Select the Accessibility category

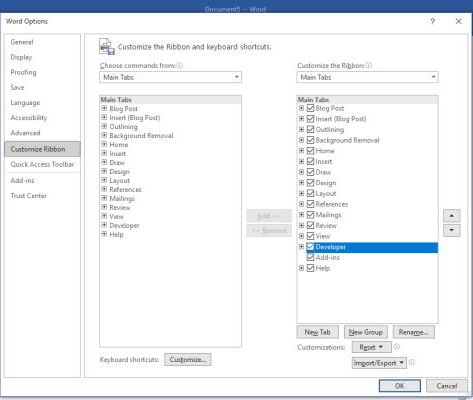coord(42,118)
